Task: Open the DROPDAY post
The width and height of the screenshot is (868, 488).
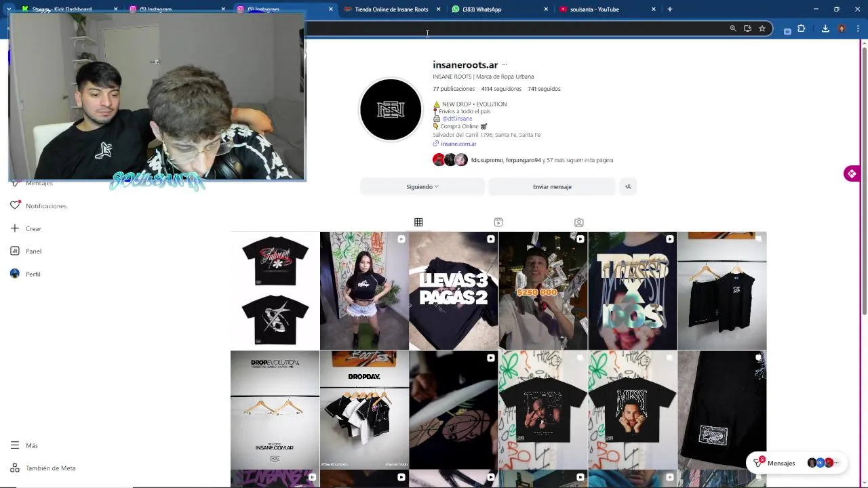Action: click(x=364, y=410)
